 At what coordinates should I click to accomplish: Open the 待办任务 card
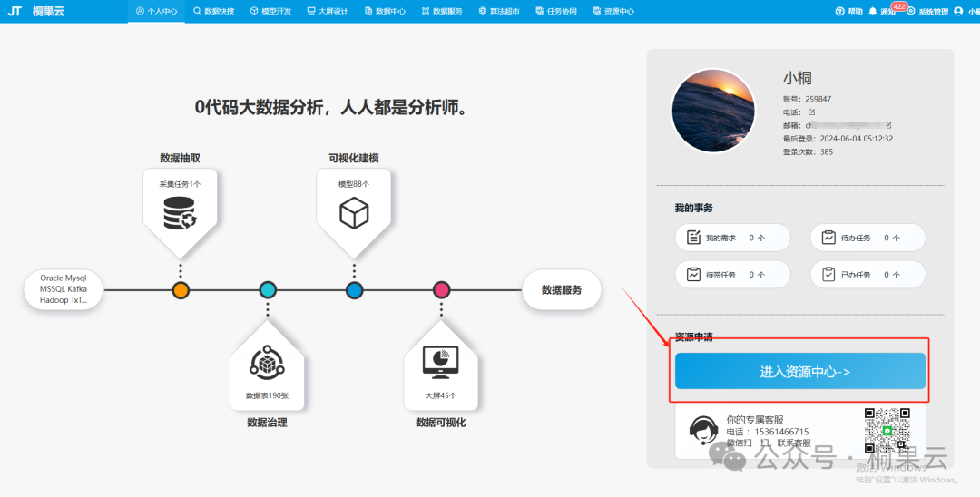[x=867, y=238]
